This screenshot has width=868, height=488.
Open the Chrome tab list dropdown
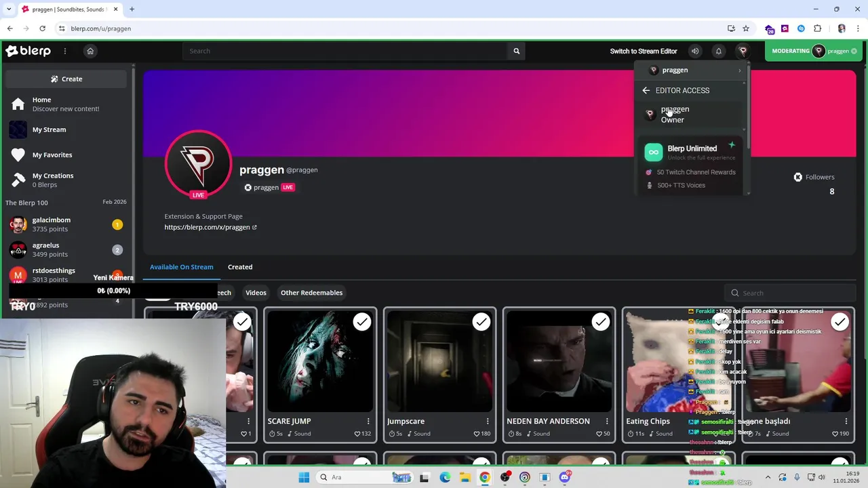pyautogui.click(x=9, y=9)
